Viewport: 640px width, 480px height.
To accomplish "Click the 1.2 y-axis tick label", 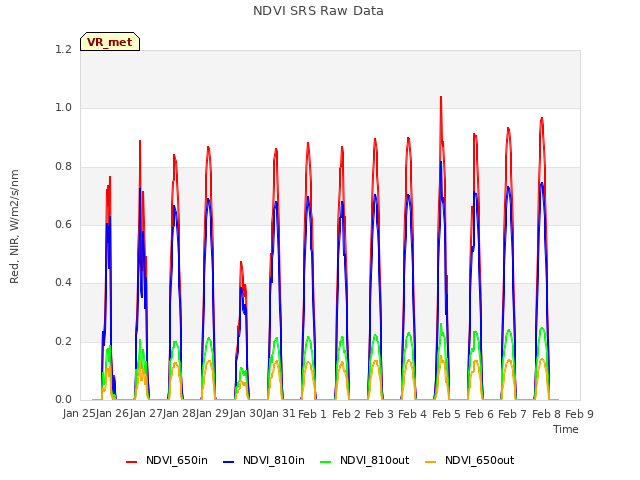I will pos(63,49).
